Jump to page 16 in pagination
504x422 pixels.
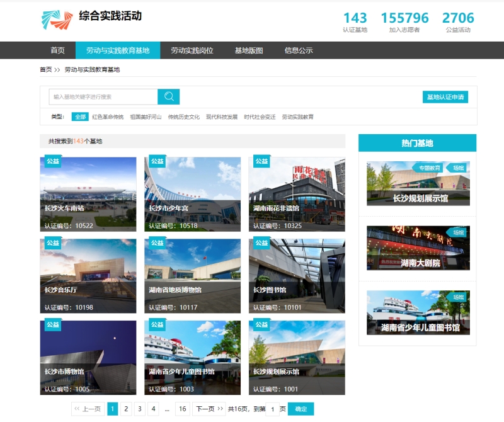coord(182,409)
